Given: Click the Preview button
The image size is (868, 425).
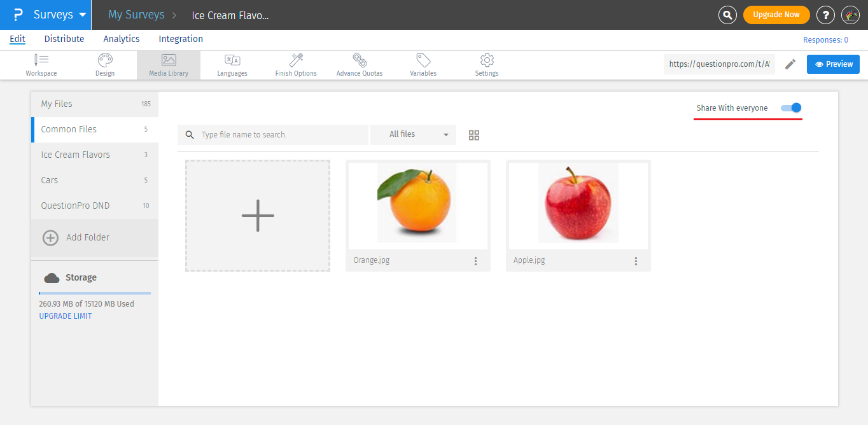Looking at the screenshot, I should click(834, 64).
